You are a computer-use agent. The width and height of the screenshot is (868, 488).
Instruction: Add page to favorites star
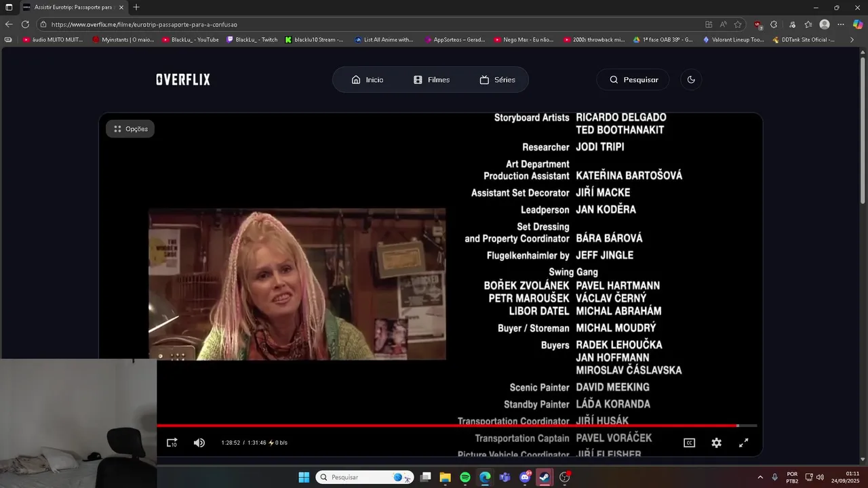pos(738,24)
